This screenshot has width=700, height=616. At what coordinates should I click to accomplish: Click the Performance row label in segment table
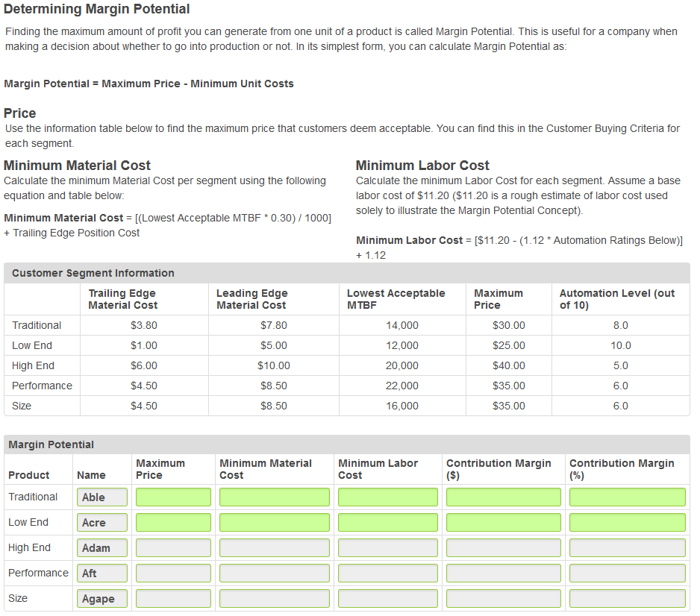(x=42, y=386)
